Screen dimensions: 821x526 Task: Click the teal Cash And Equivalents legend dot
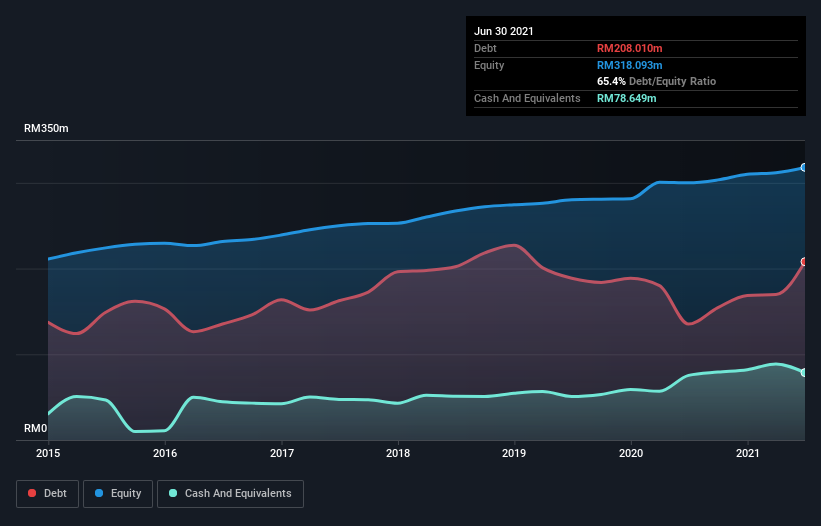173,493
